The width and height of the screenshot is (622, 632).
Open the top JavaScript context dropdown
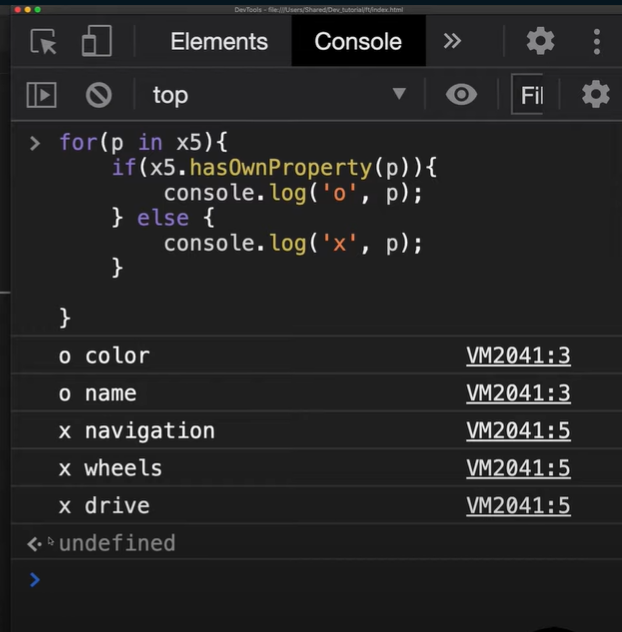279,95
